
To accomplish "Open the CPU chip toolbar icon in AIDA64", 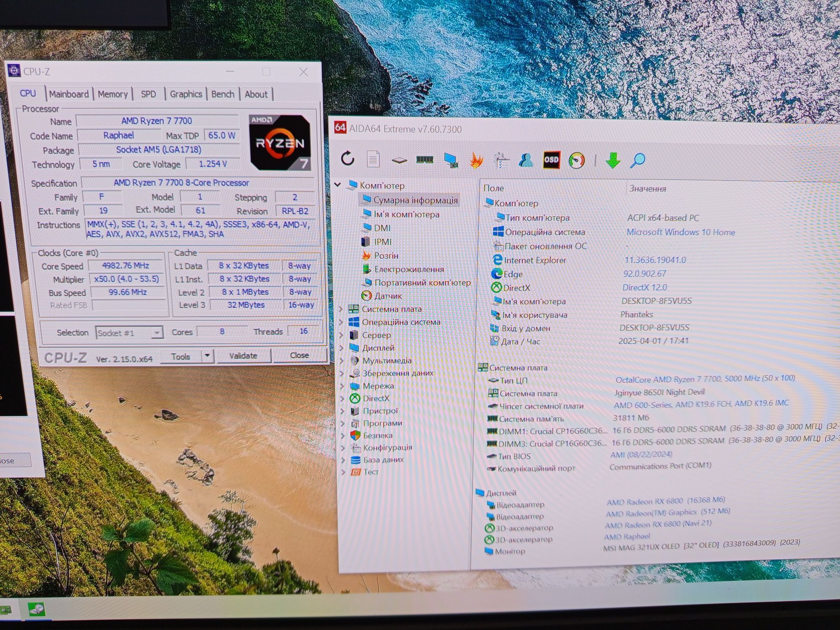I will 399,160.
